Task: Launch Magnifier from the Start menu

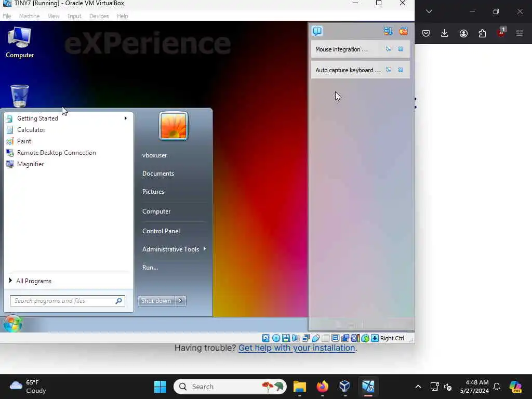Action: pos(68,164)
